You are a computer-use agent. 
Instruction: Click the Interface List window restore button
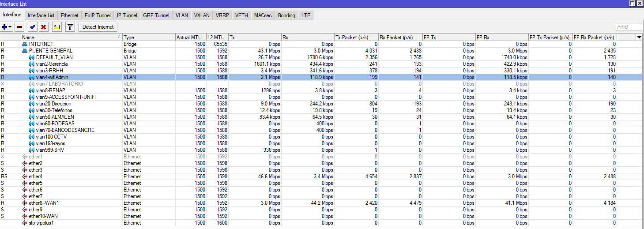coord(632,4)
